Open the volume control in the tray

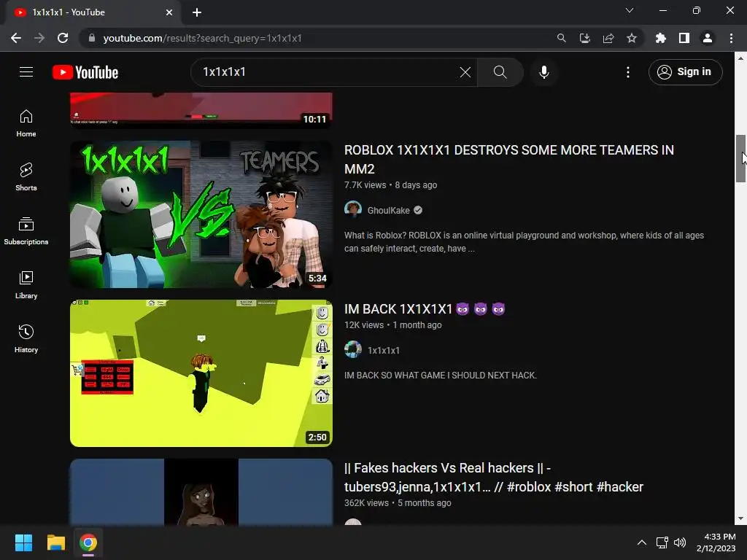click(680, 542)
